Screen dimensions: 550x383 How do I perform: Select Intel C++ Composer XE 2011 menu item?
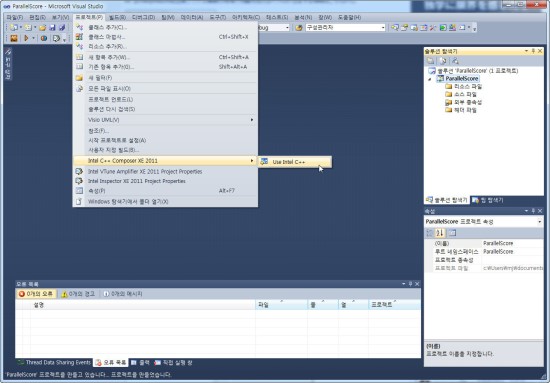(x=165, y=161)
